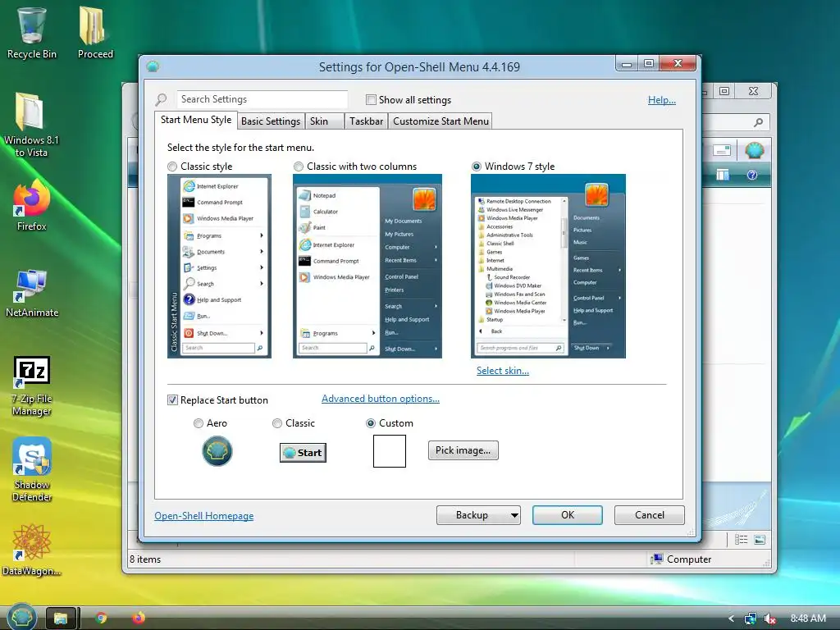This screenshot has height=630, width=840.
Task: Switch to Start Menu Style tab
Action: [196, 120]
